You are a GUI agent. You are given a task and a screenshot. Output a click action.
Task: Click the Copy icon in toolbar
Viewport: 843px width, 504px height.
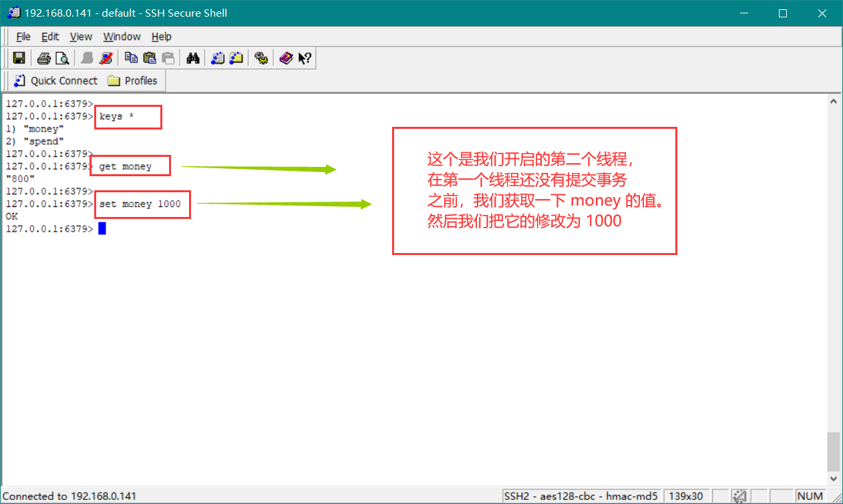132,58
